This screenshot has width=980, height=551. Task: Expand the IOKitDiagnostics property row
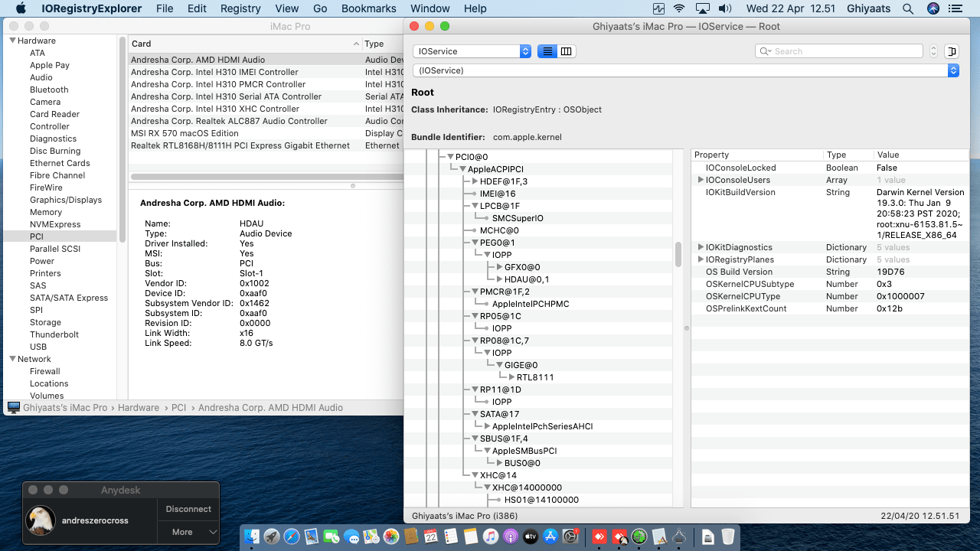(701, 247)
